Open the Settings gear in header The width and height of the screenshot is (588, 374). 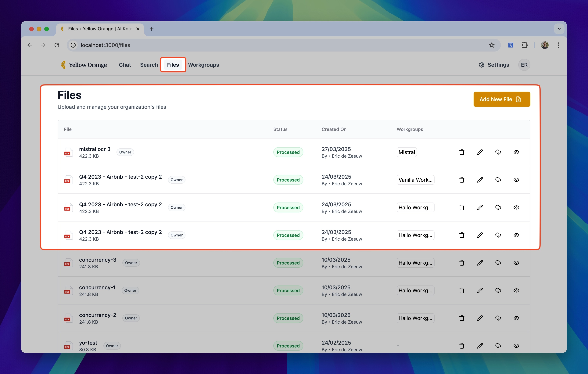click(x=494, y=65)
